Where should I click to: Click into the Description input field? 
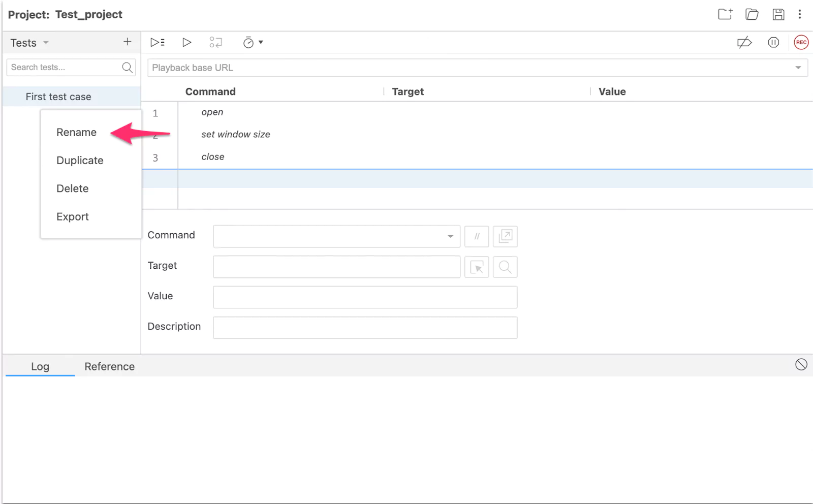click(x=365, y=328)
